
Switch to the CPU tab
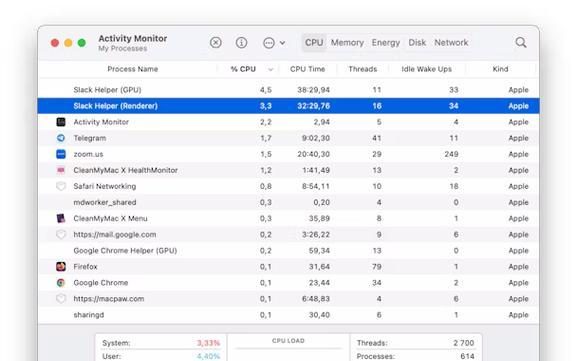(314, 43)
